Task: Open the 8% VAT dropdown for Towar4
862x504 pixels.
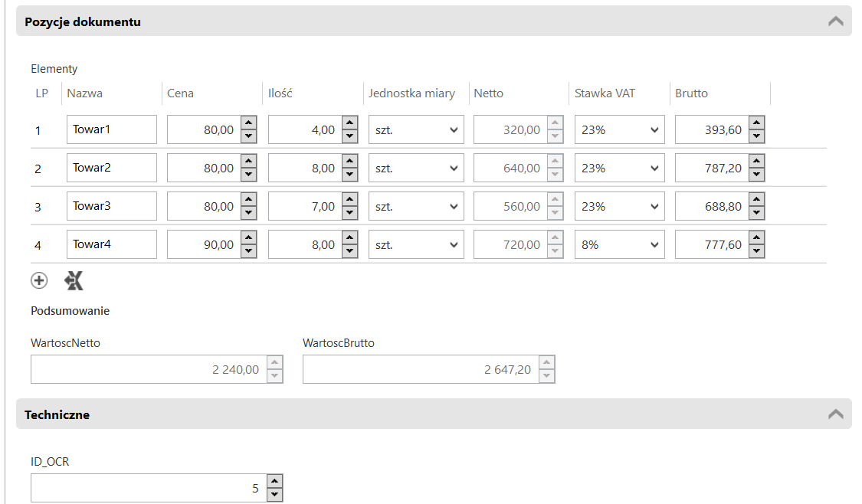Action: pos(619,245)
